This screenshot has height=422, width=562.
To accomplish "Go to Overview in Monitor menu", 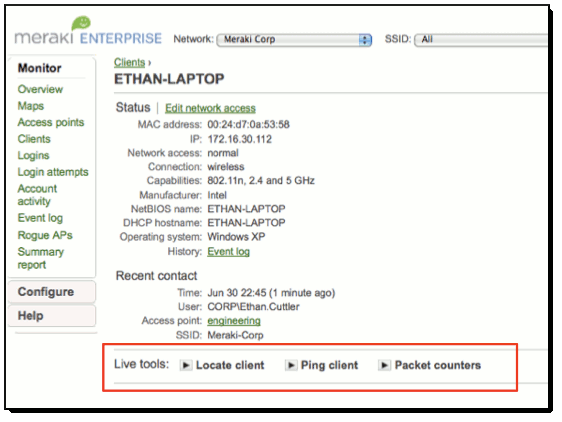I will coord(40,89).
